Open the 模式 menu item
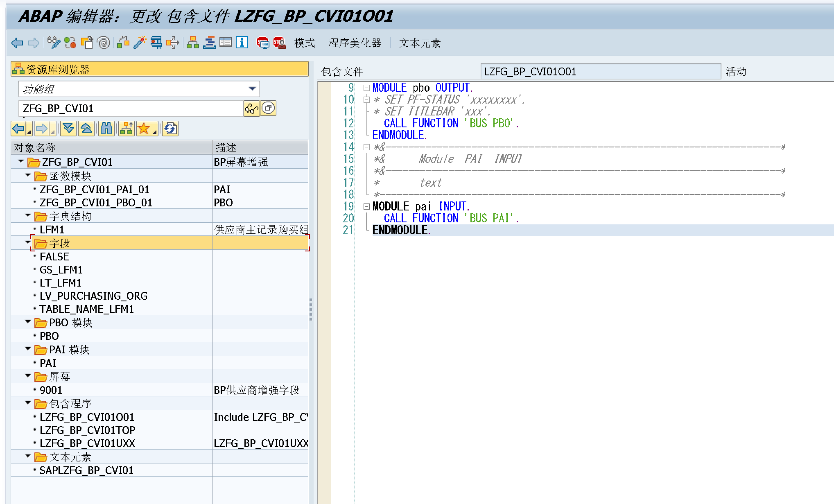The image size is (834, 504). click(304, 43)
